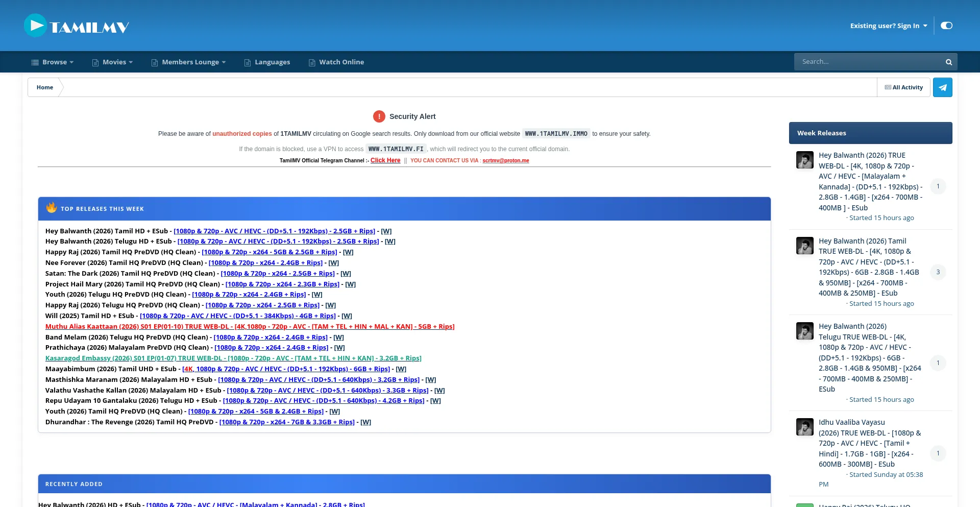This screenshot has width=980, height=507.
Task: Open Muthu Alias Kaattaan S01 red link
Action: (250, 327)
